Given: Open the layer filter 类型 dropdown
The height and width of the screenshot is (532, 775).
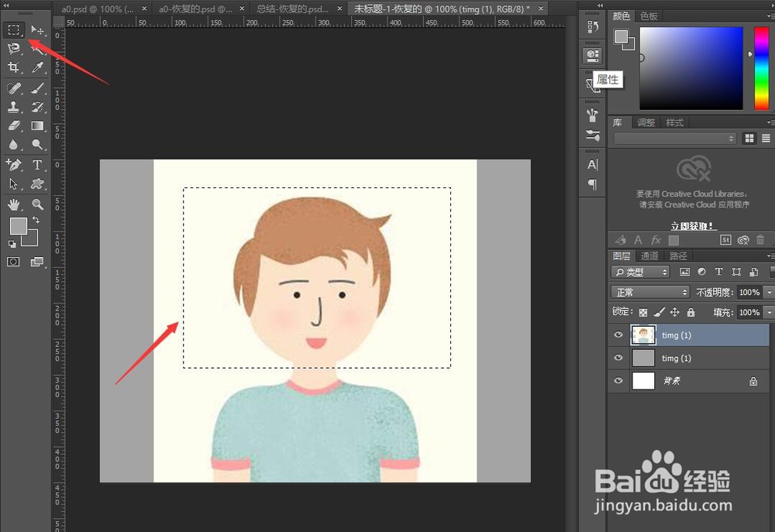Looking at the screenshot, I should tap(640, 272).
